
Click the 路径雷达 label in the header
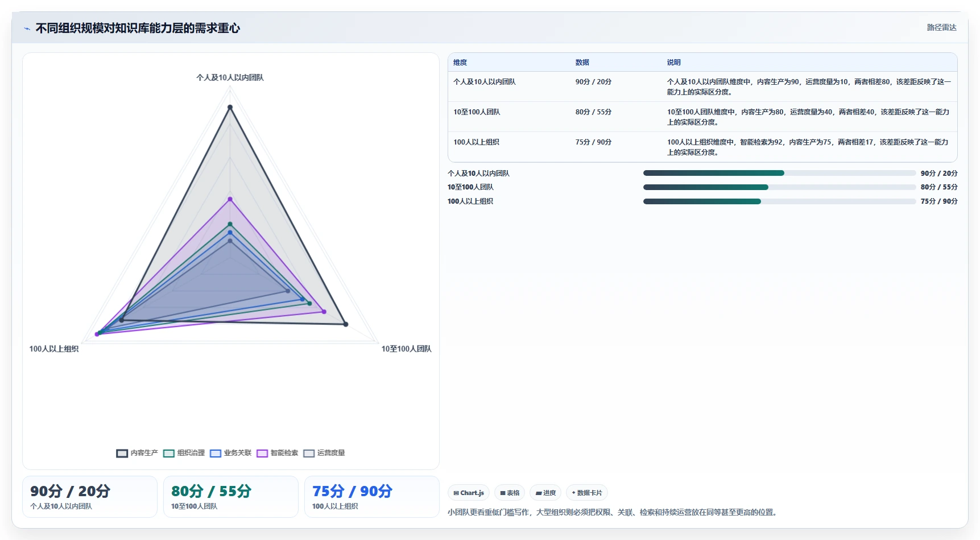click(941, 27)
